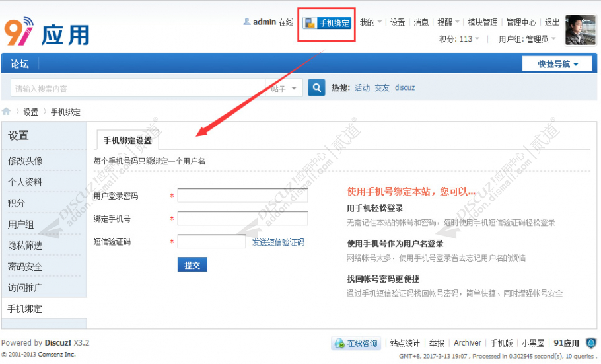
Task: Click 退出 to log out
Action: pos(552,22)
